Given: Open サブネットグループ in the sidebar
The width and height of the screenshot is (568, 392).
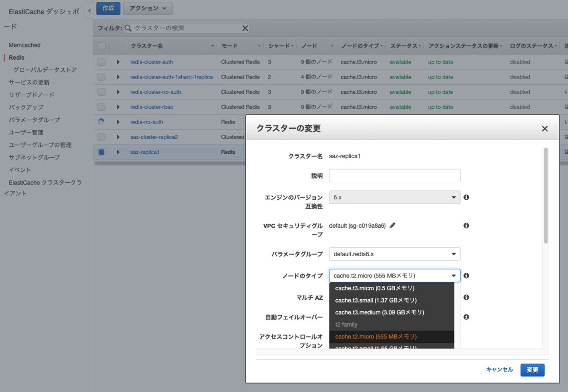Looking at the screenshot, I should pos(34,157).
